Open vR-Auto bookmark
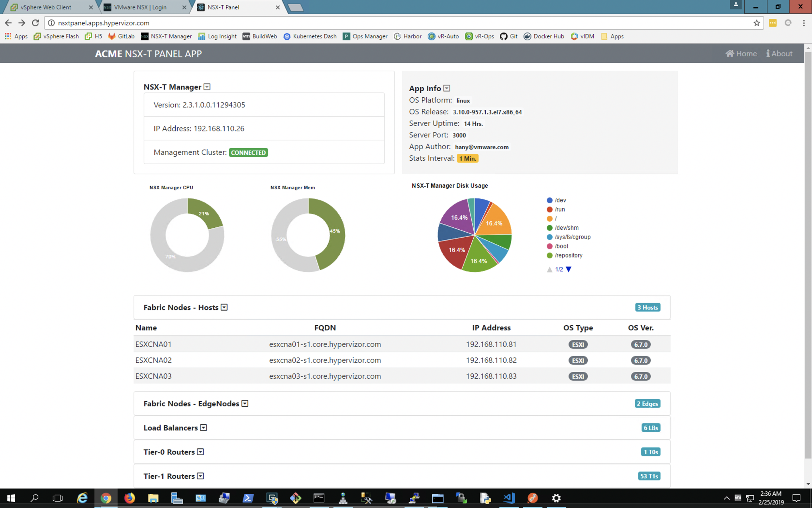Viewport: 812px width, 508px height. pyautogui.click(x=443, y=36)
